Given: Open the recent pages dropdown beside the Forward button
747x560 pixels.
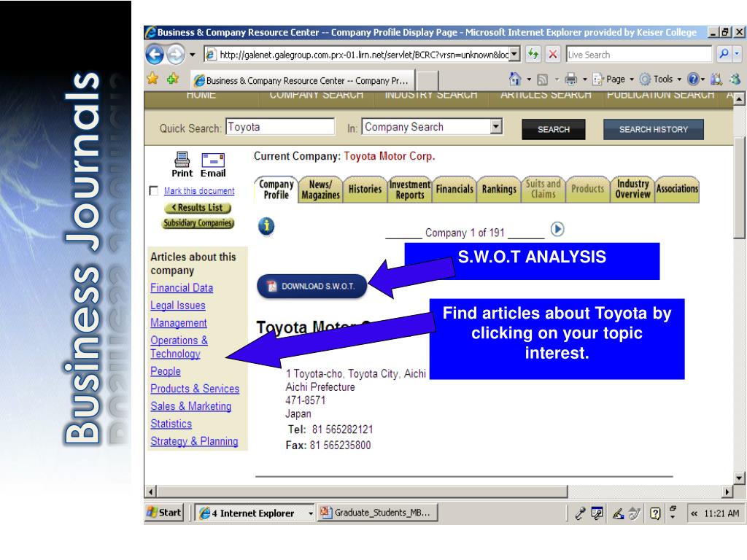Looking at the screenshot, I should (x=192, y=55).
